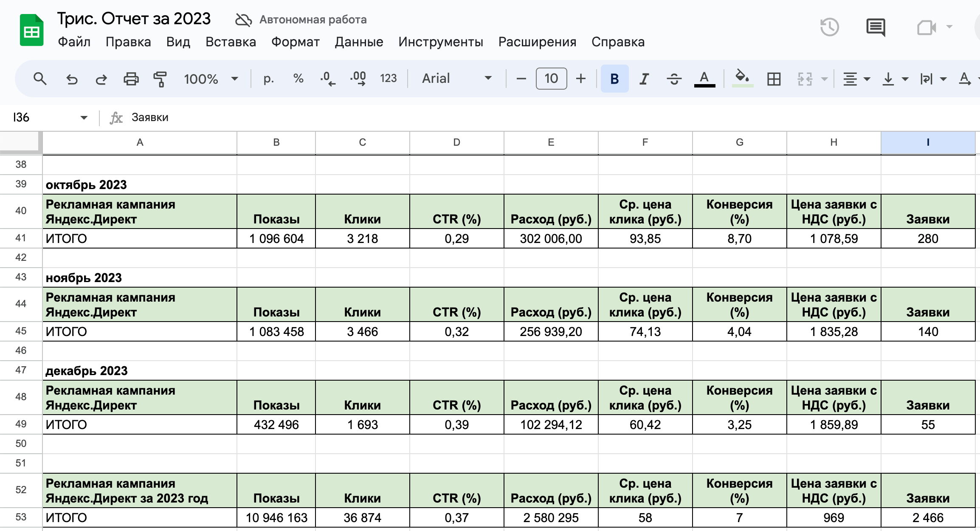
Task: Select cell with value 1 835,28
Action: pos(834,332)
